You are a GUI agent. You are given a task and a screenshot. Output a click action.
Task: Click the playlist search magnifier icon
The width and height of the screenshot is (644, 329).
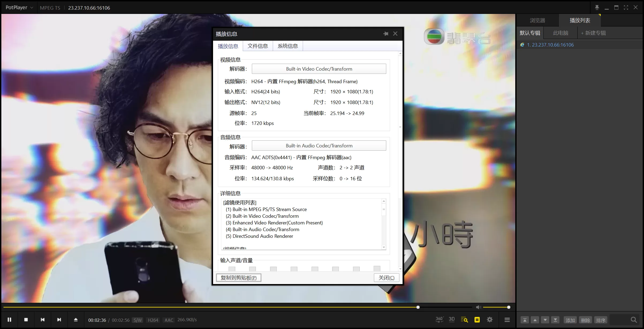(634, 320)
